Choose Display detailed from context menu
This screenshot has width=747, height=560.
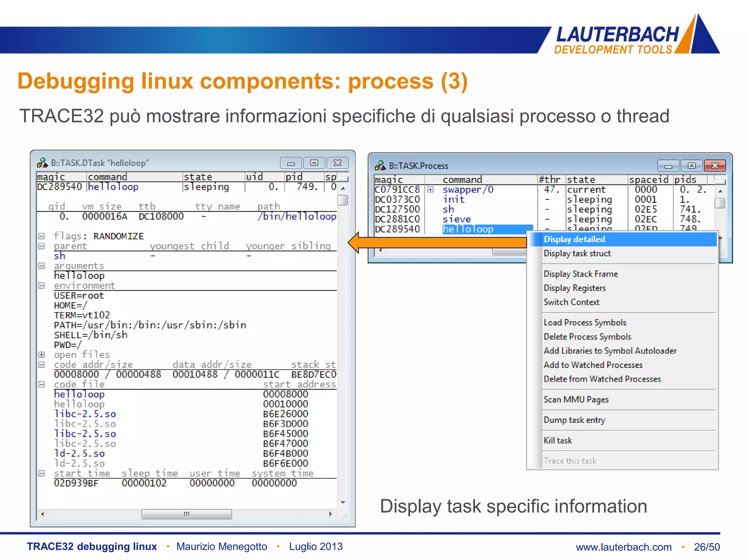coord(623,239)
